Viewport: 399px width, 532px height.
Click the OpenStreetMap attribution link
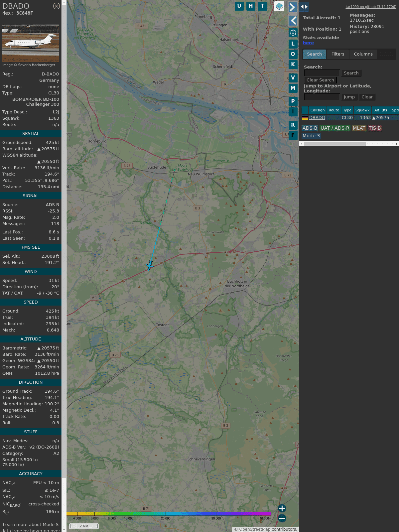[x=255, y=529]
